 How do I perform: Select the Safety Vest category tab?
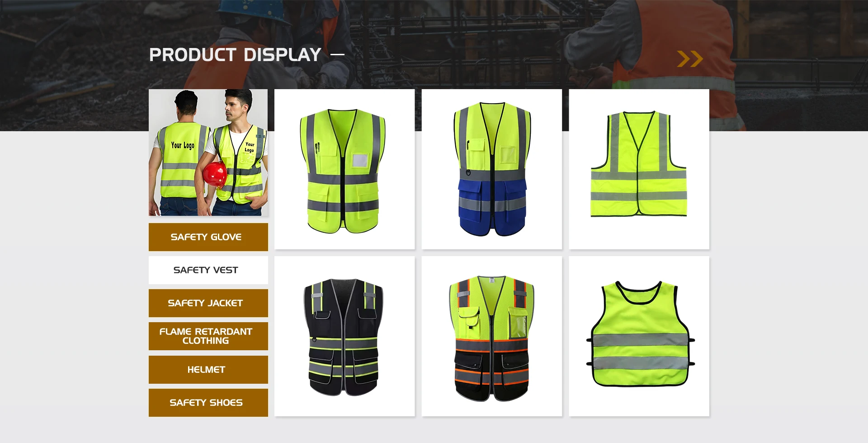208,270
